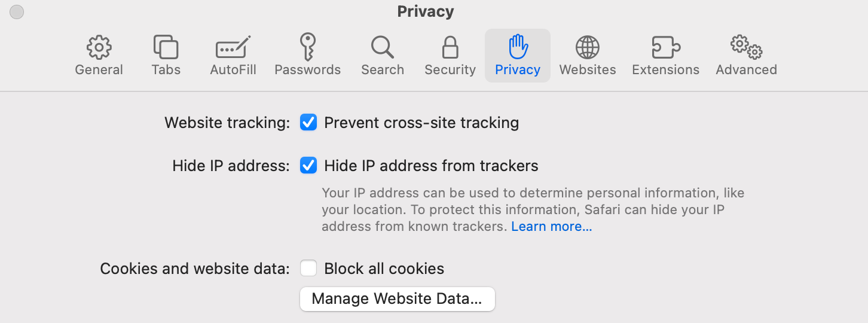The height and width of the screenshot is (323, 868).
Task: Open the AutoFill pencil form icon
Action: pyautogui.click(x=233, y=47)
